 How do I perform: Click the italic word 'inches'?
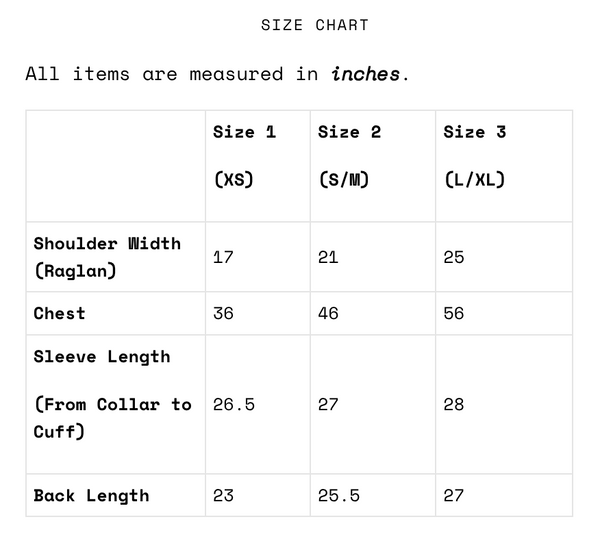(366, 74)
